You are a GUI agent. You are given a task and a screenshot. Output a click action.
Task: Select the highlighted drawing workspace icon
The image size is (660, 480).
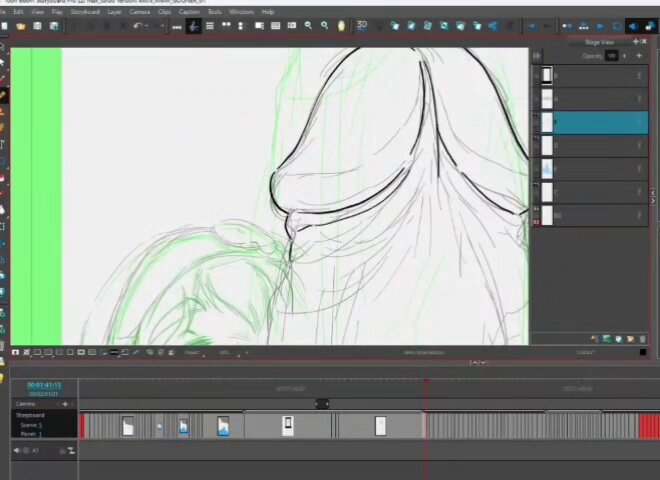pos(193,26)
